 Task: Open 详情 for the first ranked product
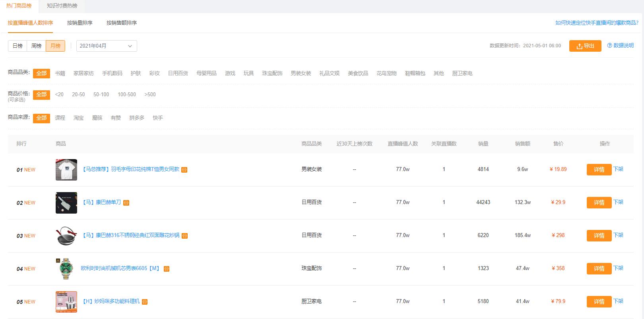(599, 170)
